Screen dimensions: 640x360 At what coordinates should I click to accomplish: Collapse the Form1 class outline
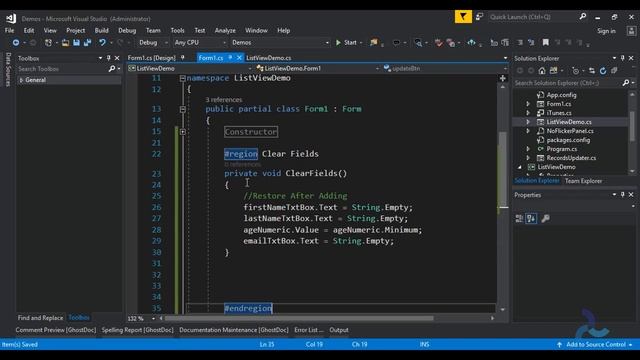pyautogui.click(x=183, y=109)
